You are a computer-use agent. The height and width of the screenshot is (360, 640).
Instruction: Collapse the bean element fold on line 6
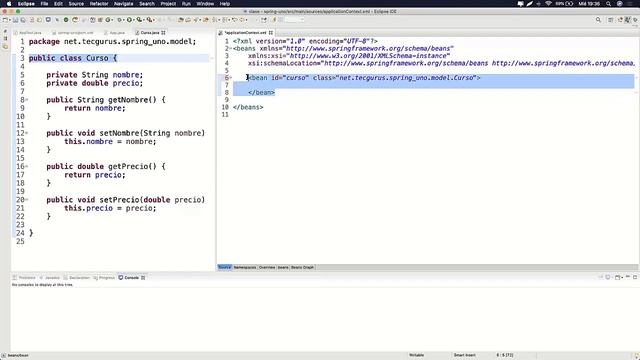[x=231, y=78]
